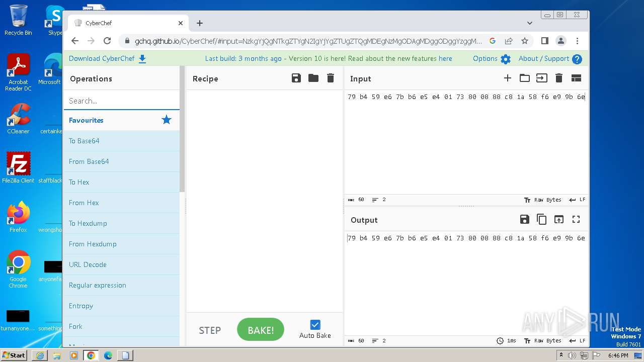The width and height of the screenshot is (644, 362).
Task: Open FileZilla Client desktop shortcut
Action: [x=18, y=167]
